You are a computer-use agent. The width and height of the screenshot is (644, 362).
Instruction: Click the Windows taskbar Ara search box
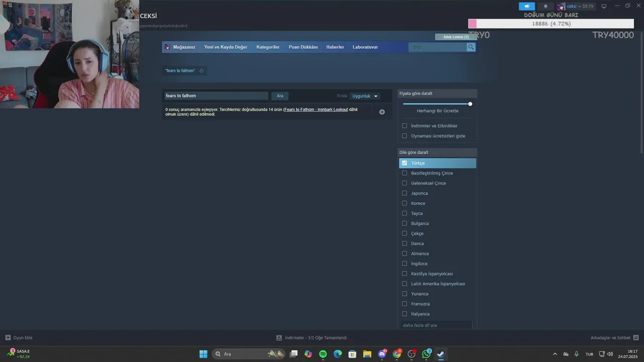point(249,354)
